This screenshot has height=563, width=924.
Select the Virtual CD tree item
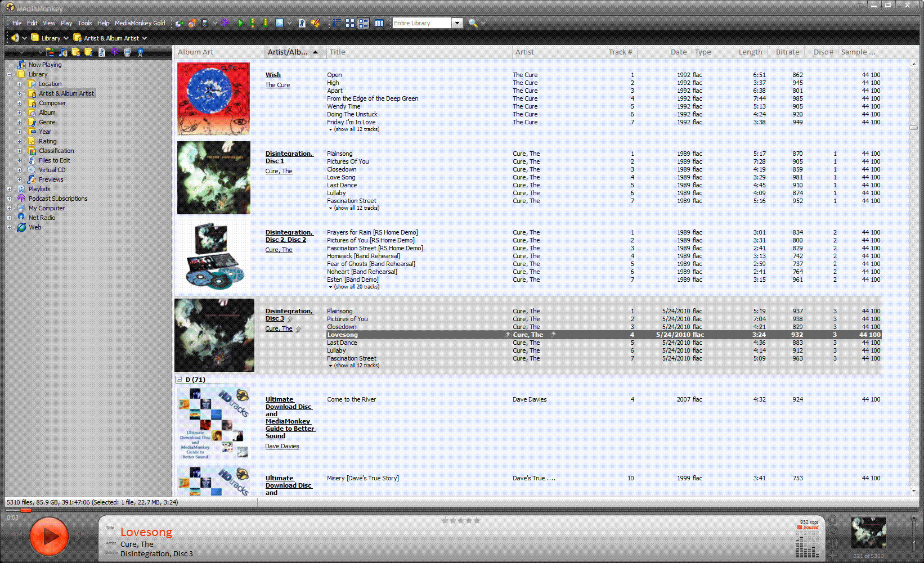pos(52,170)
